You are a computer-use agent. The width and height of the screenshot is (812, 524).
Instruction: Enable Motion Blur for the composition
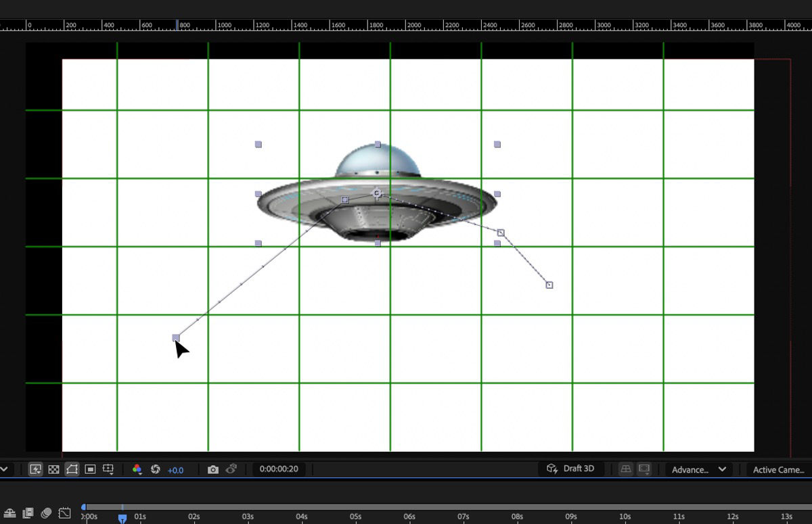point(45,514)
